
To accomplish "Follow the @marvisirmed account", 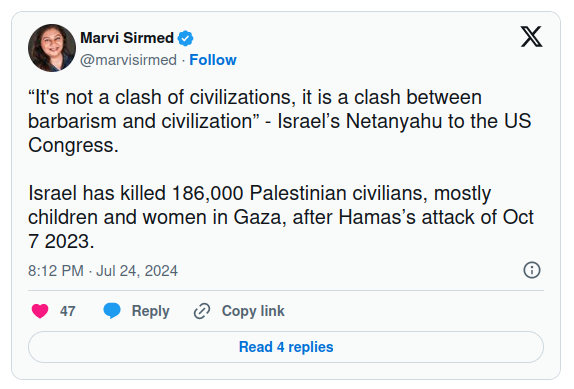I will [x=213, y=60].
